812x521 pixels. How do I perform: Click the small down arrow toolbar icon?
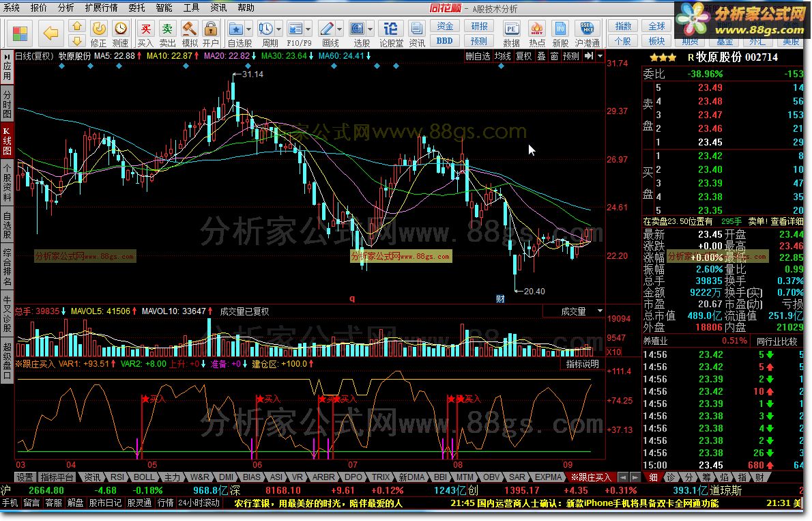(76, 41)
